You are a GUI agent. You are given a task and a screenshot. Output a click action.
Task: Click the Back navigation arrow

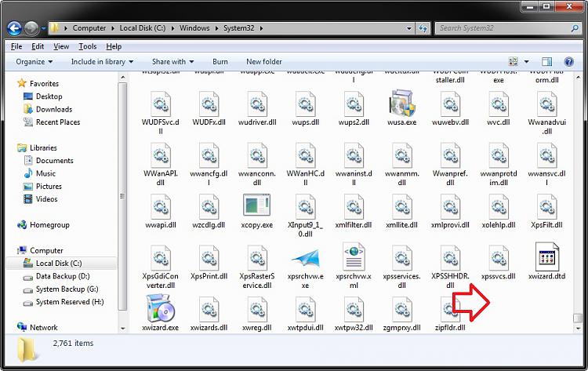click(x=14, y=28)
